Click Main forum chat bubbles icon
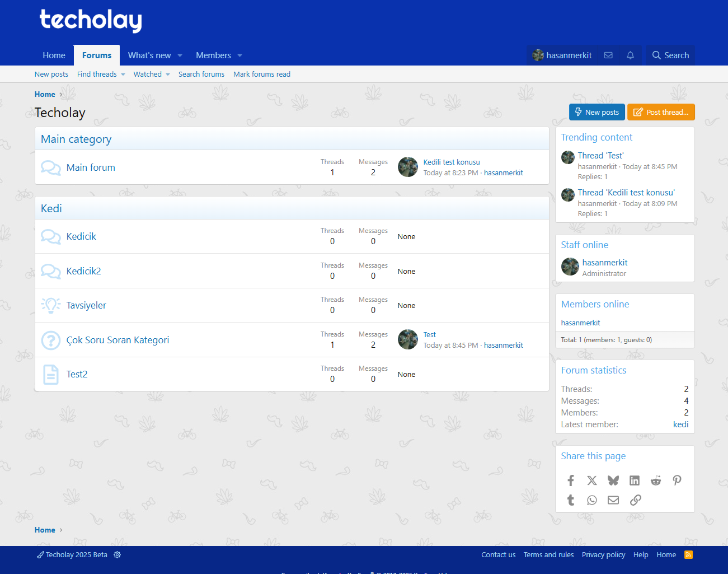 pos(51,167)
